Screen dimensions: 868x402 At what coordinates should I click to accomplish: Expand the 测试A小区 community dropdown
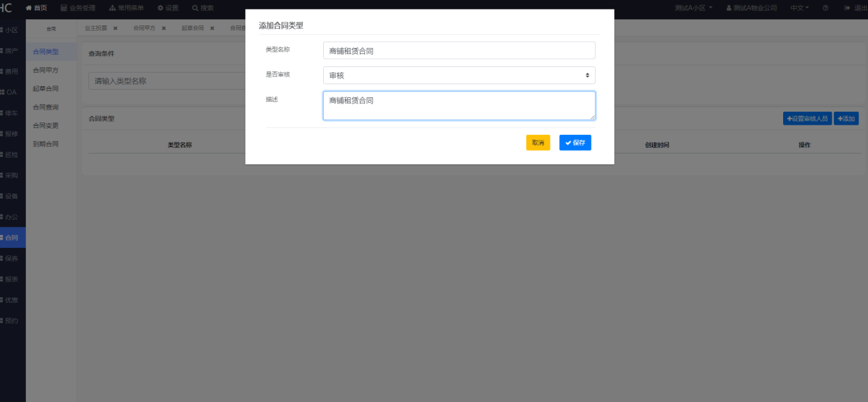pyautogui.click(x=693, y=8)
